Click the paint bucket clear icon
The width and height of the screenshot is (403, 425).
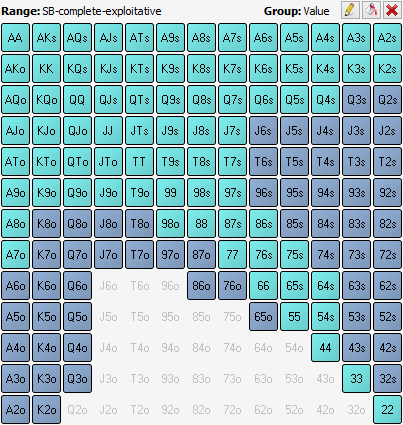click(371, 10)
